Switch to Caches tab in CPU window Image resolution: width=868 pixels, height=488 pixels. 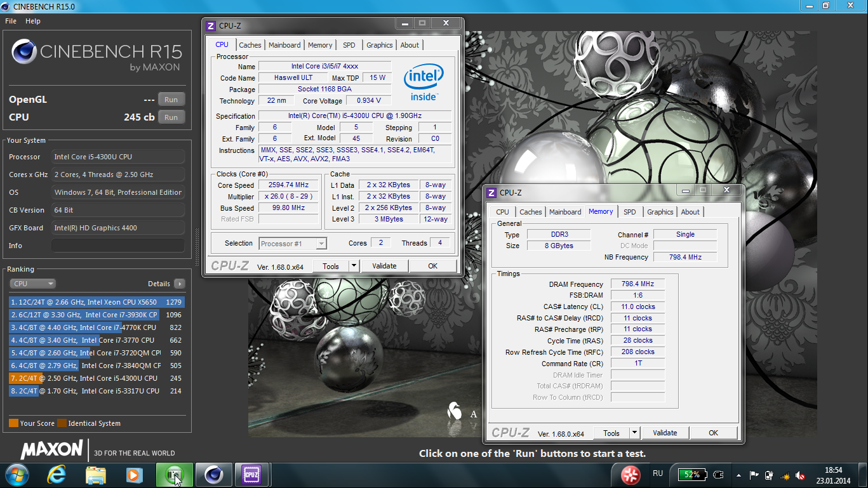coord(250,45)
